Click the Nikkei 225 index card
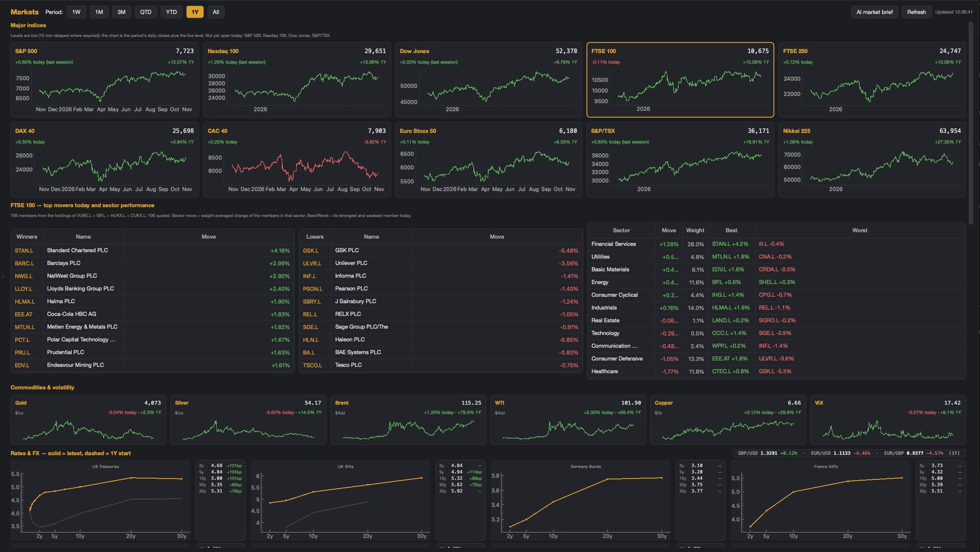This screenshot has height=552, width=980. pyautogui.click(x=872, y=160)
